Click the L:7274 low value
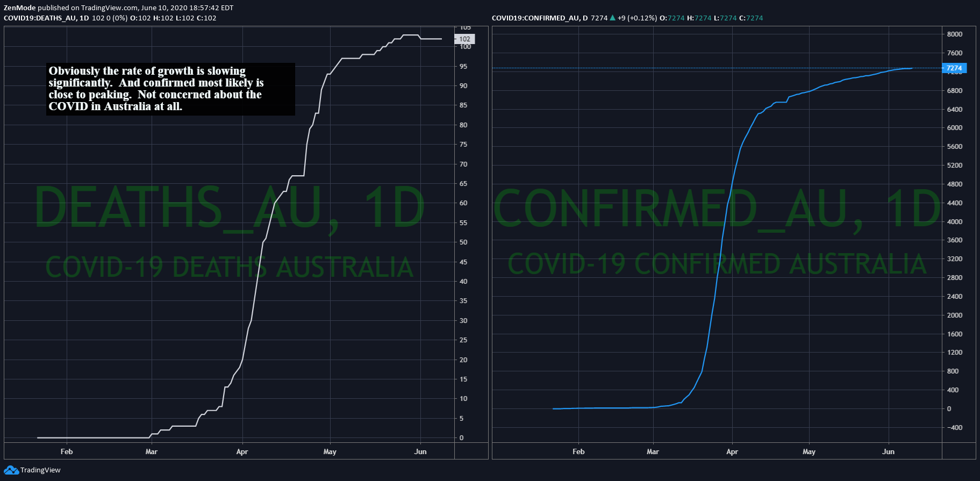 tap(725, 18)
